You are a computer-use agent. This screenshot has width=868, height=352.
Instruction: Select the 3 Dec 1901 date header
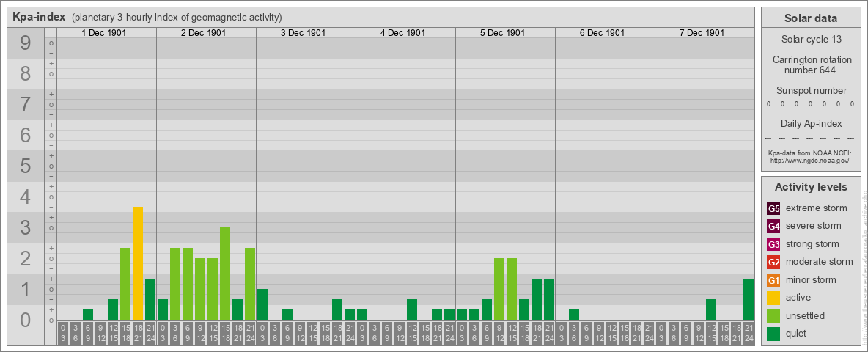click(x=304, y=33)
